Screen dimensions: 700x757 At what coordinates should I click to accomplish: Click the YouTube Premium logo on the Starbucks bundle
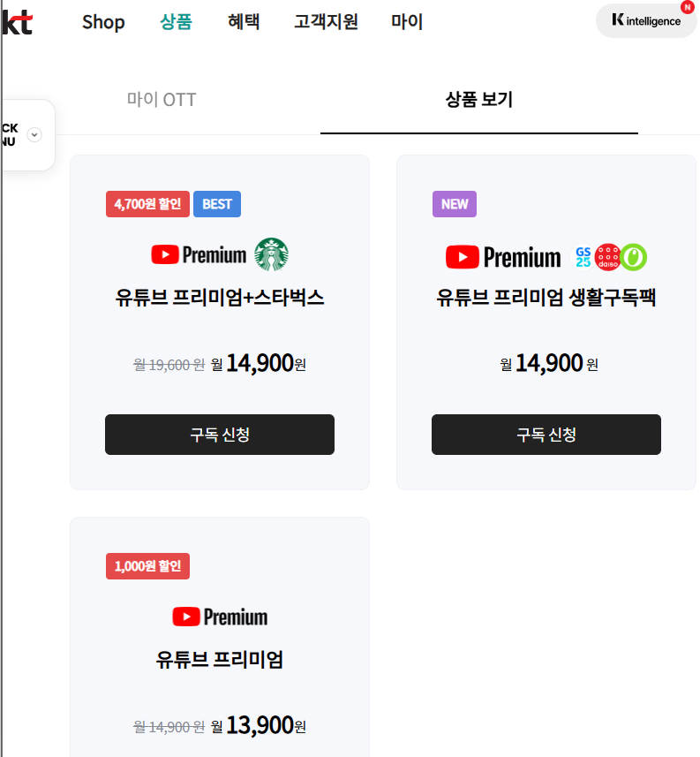[201, 255]
